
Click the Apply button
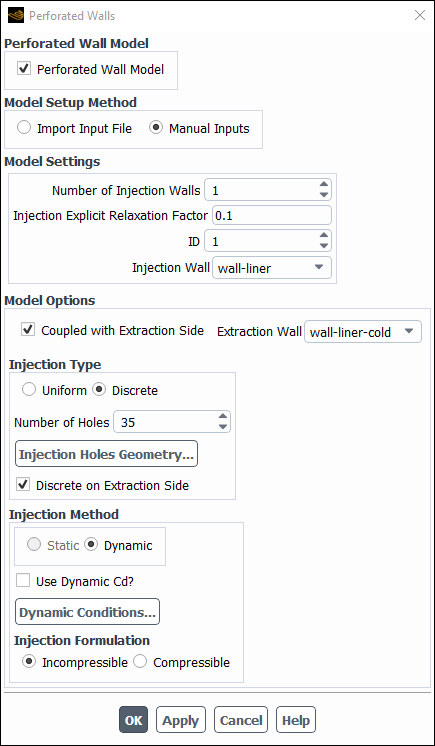pyautogui.click(x=181, y=719)
